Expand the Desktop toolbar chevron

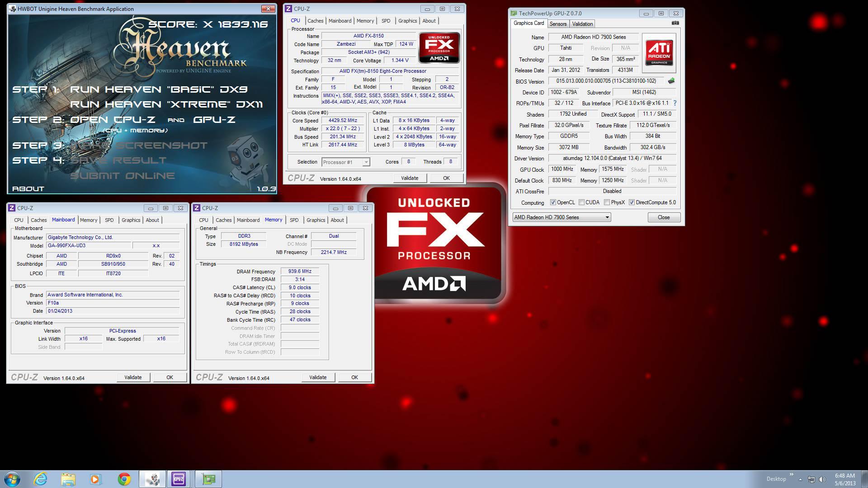click(791, 474)
